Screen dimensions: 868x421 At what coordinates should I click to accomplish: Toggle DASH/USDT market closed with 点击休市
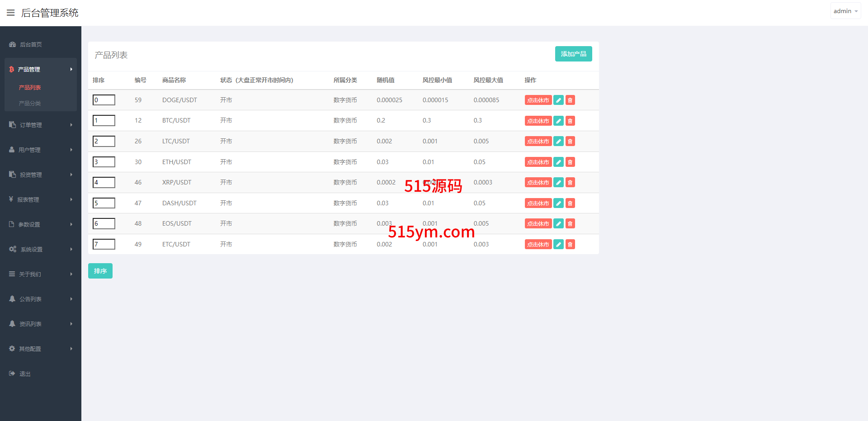coord(538,203)
